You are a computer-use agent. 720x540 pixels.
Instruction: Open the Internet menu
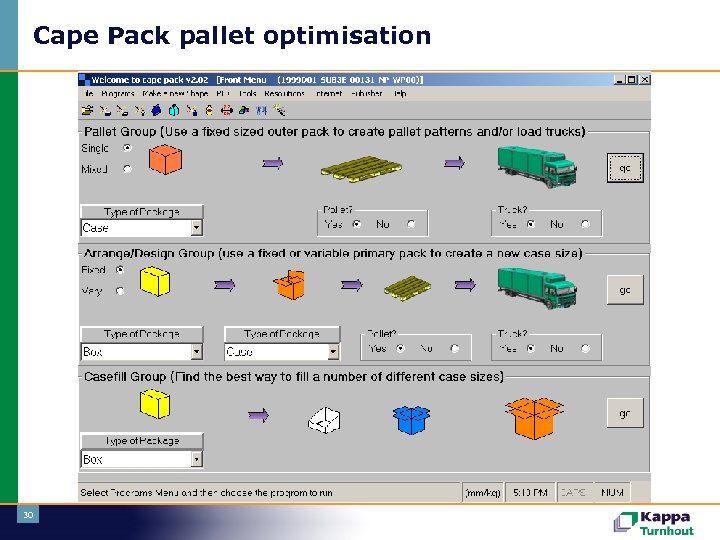pyautogui.click(x=329, y=94)
